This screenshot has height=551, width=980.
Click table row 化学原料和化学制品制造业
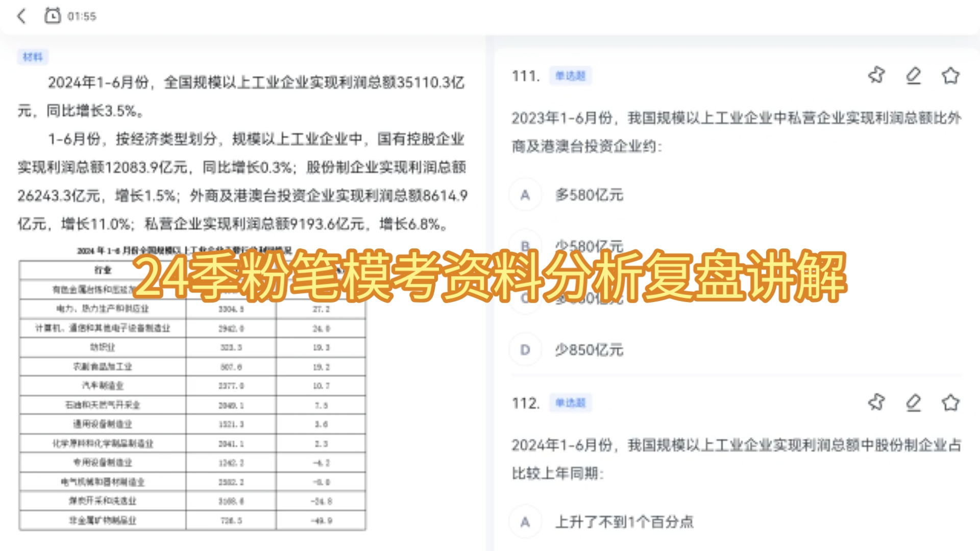point(192,443)
